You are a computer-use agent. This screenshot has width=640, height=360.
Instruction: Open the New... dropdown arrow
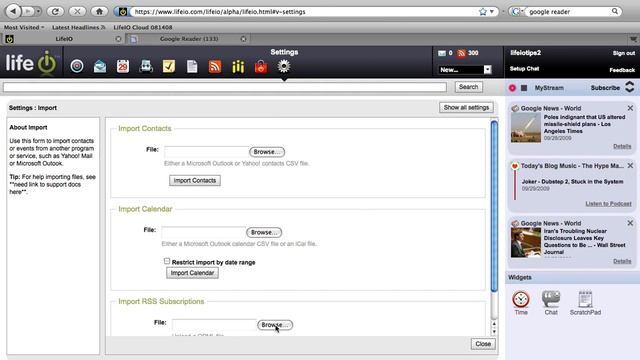click(x=487, y=70)
